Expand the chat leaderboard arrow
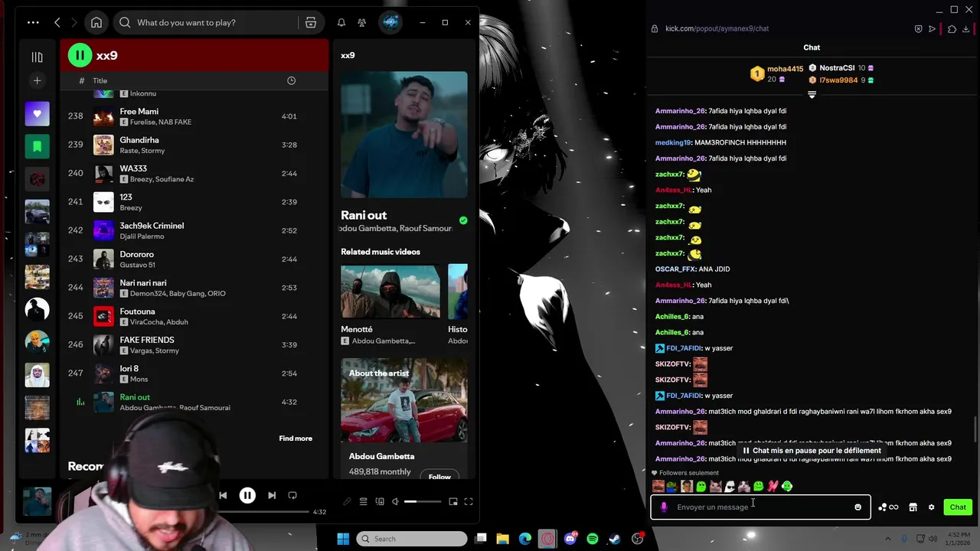The height and width of the screenshot is (551, 980). tap(812, 95)
